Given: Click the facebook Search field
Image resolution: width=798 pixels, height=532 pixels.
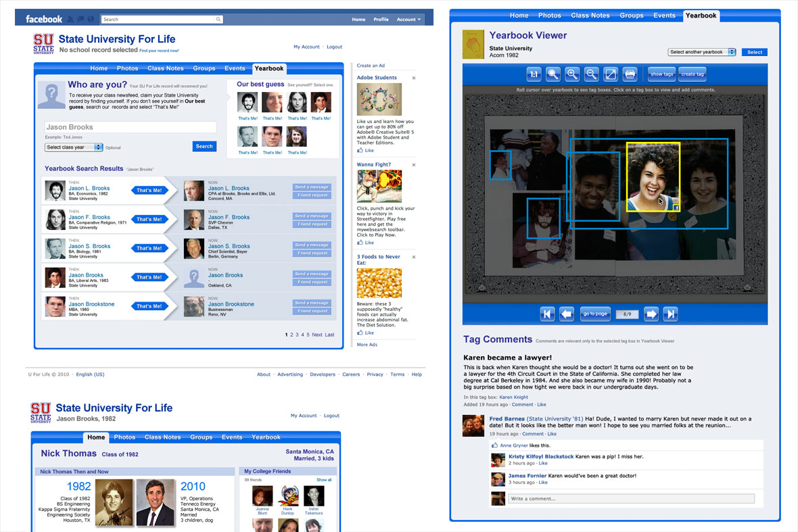Looking at the screenshot, I should (x=162, y=20).
